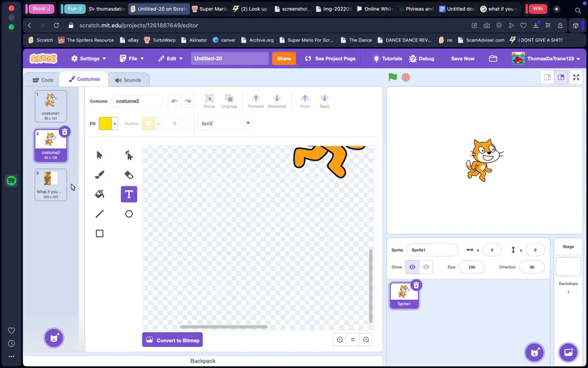Image resolution: width=588 pixels, height=368 pixels.
Task: Open the Choose a Backdrop button
Action: coord(568,352)
